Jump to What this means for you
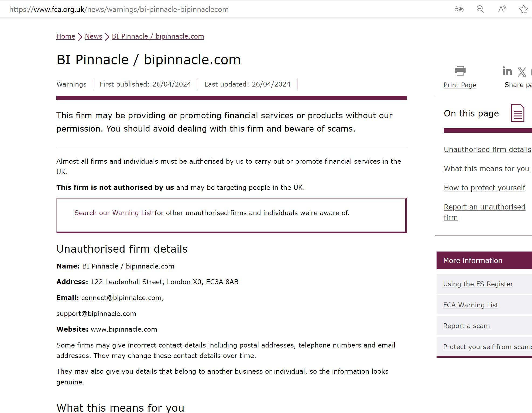 [486, 169]
